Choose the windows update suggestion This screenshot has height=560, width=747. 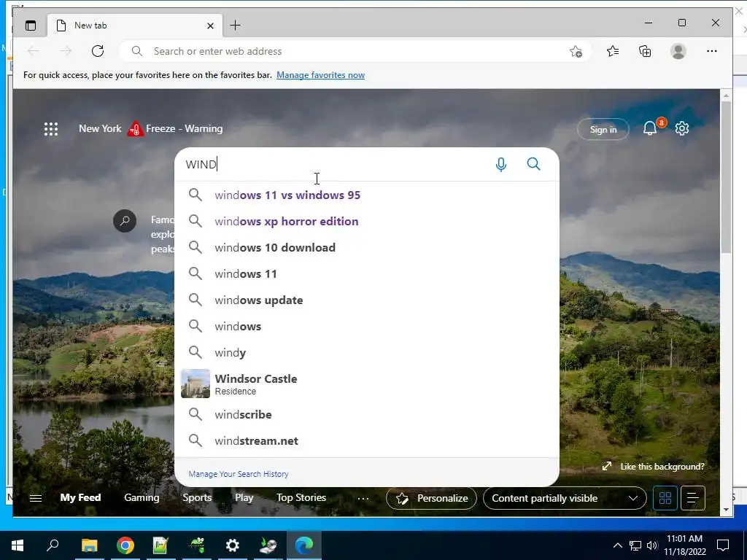click(x=367, y=300)
